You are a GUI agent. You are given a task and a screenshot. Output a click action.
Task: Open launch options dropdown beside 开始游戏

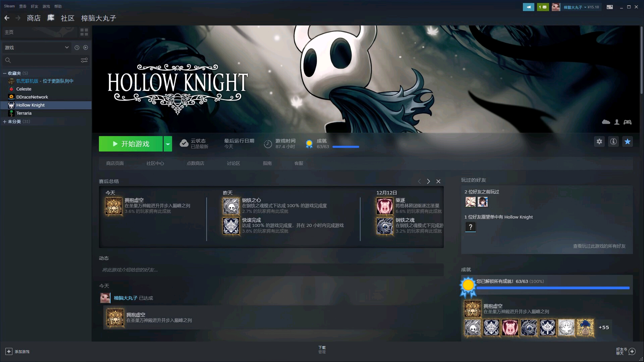click(x=168, y=144)
